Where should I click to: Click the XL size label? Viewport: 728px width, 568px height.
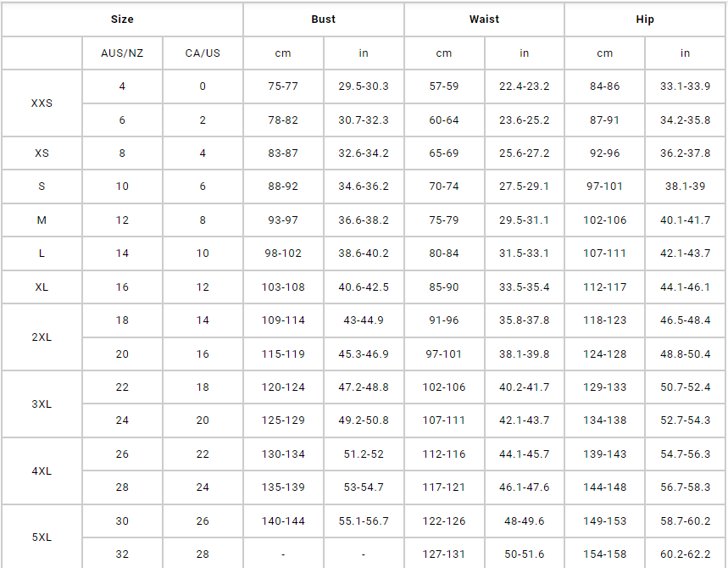click(x=42, y=287)
